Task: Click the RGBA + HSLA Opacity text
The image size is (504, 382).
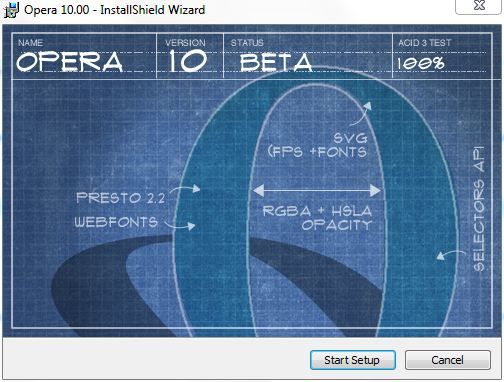Action: 318,218
